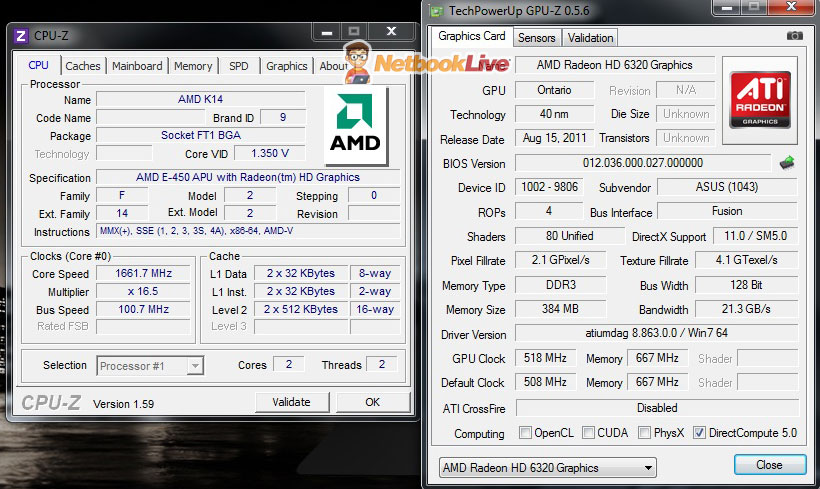Click the GPU-Z title bar icon

pyautogui.click(x=436, y=10)
